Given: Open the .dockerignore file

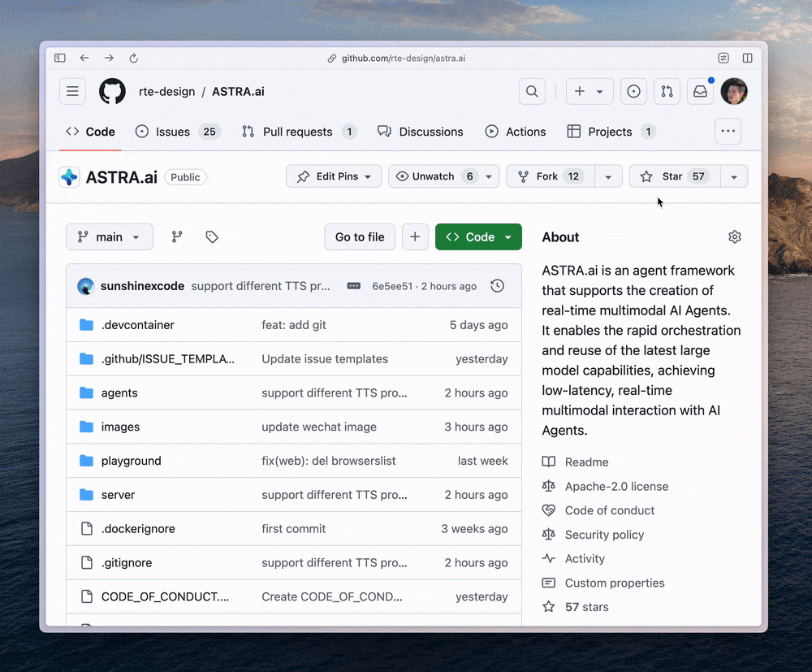Looking at the screenshot, I should [x=138, y=528].
